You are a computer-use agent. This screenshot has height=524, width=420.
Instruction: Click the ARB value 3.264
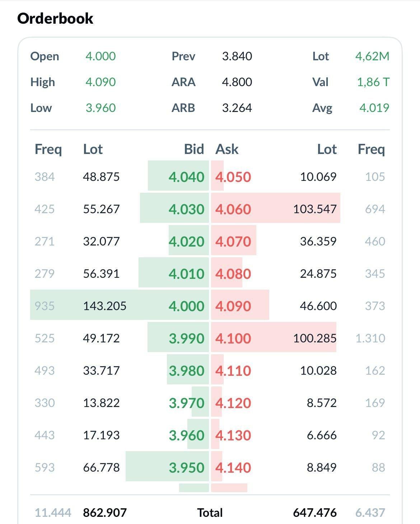click(237, 108)
